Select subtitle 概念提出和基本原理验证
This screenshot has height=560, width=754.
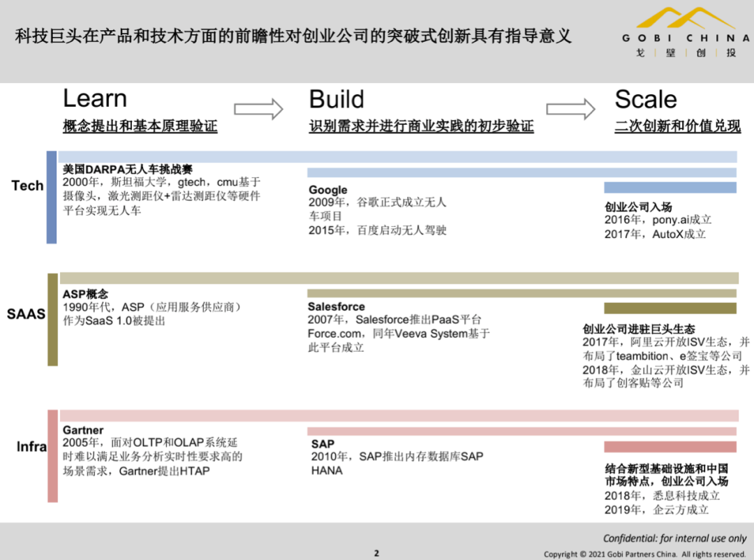tap(140, 126)
